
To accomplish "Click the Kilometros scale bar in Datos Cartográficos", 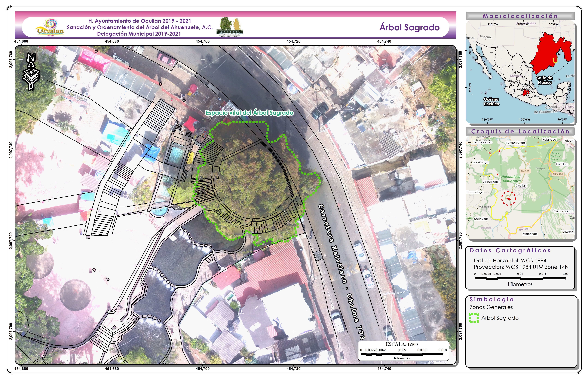I will click(520, 278).
